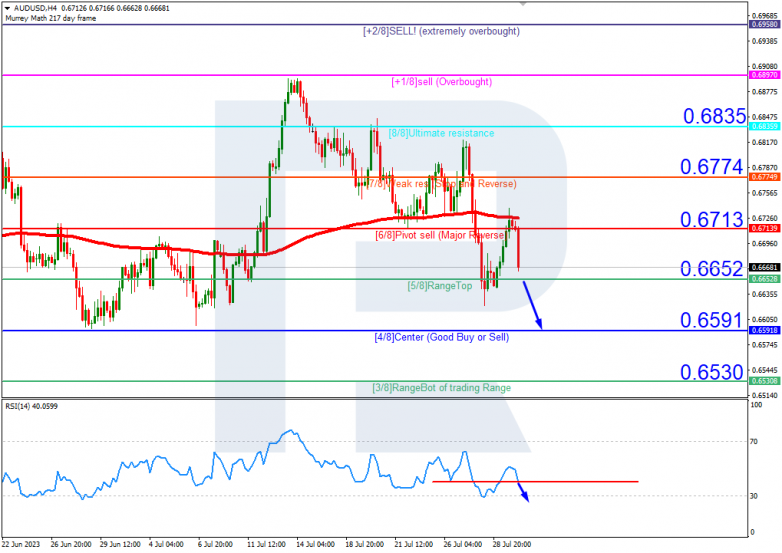
Task: Click the green 0.66528 price tag
Action: 765,279
